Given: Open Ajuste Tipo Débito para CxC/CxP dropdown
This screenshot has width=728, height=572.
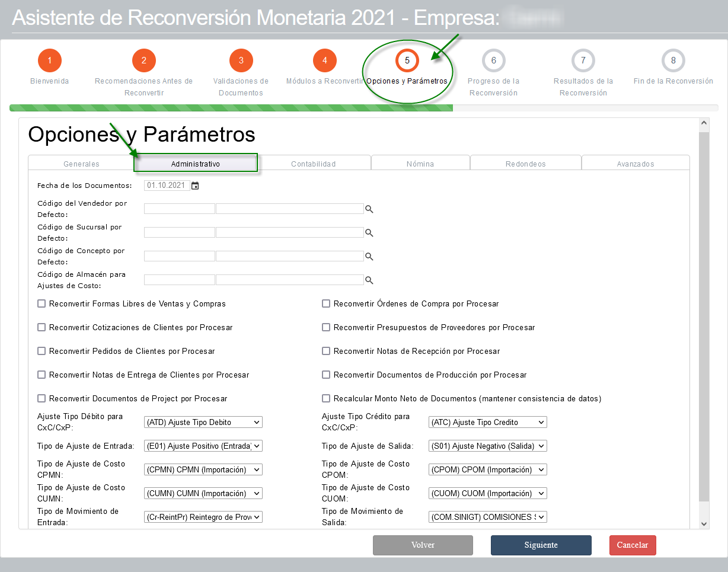Looking at the screenshot, I should [203, 422].
